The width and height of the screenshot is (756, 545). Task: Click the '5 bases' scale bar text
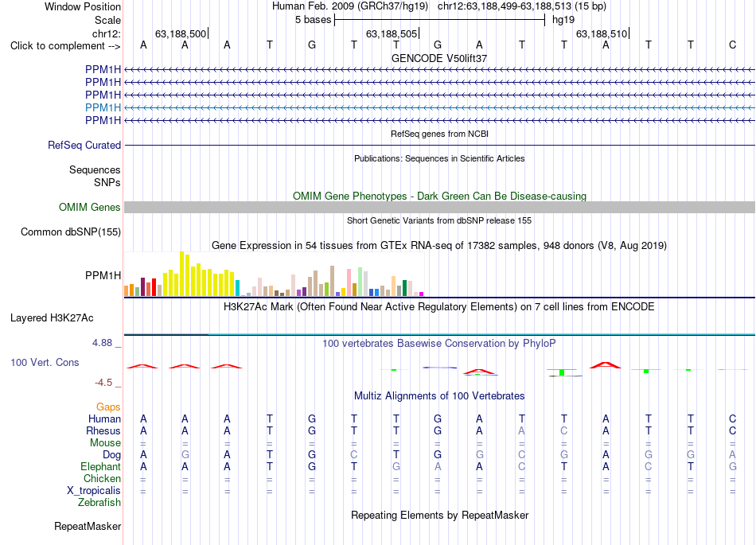(314, 20)
